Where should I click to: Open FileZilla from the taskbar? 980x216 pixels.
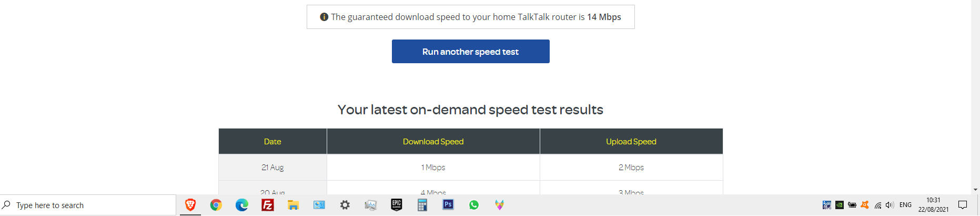point(267,205)
